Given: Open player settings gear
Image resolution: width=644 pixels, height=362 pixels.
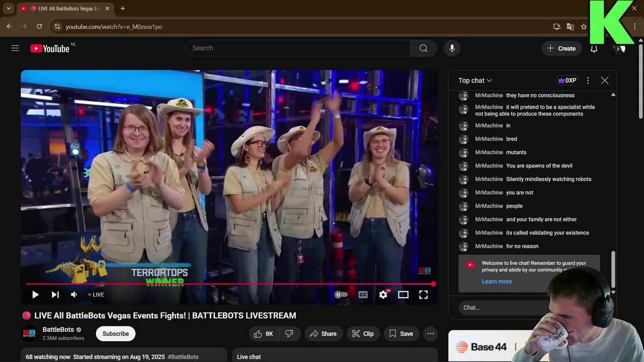Looking at the screenshot, I should (383, 295).
